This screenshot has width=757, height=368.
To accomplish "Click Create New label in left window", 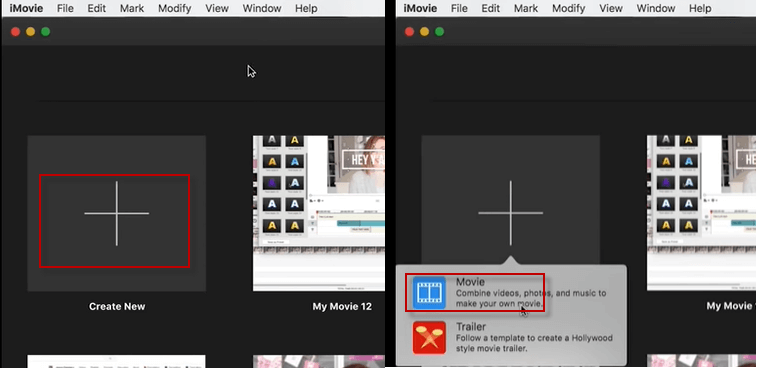I will click(117, 306).
